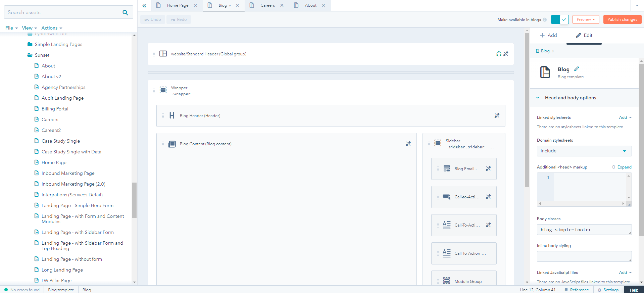Close the Blog tab
The width and height of the screenshot is (644, 293).
point(237,5)
